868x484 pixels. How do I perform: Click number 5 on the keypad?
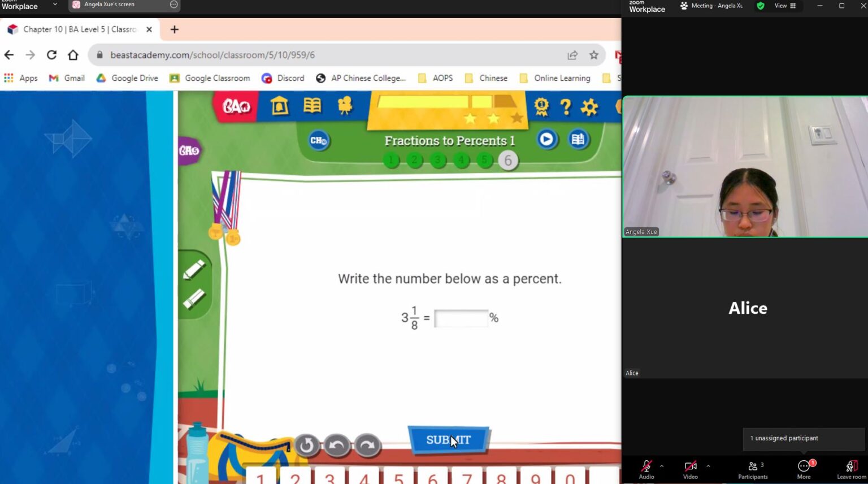(x=398, y=476)
